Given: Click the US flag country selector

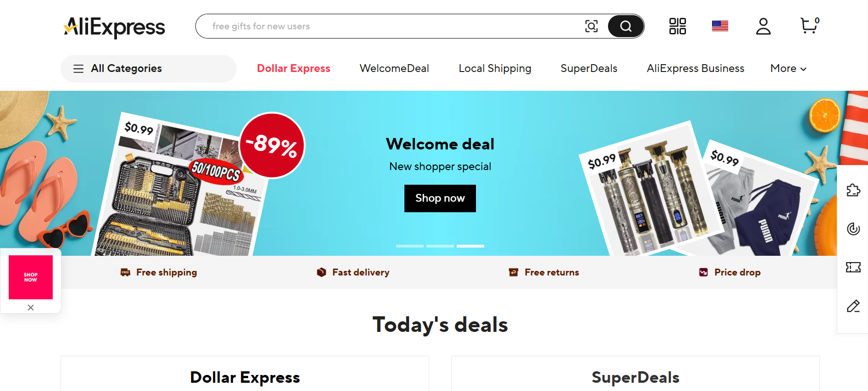Looking at the screenshot, I should pos(720,26).
